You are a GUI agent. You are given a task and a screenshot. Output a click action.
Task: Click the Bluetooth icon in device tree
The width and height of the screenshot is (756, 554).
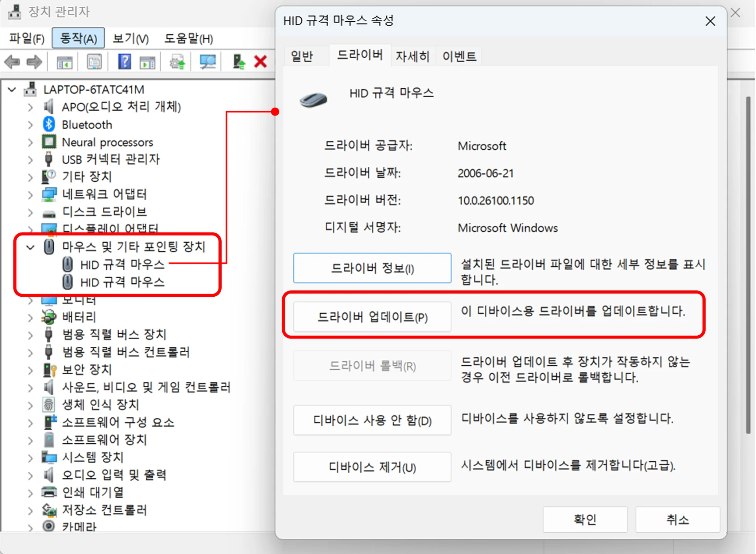point(49,125)
